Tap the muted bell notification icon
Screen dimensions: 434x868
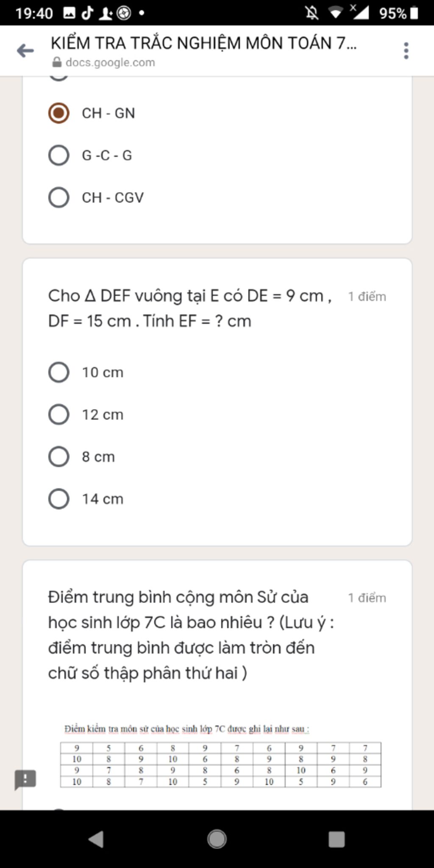pos(312,13)
